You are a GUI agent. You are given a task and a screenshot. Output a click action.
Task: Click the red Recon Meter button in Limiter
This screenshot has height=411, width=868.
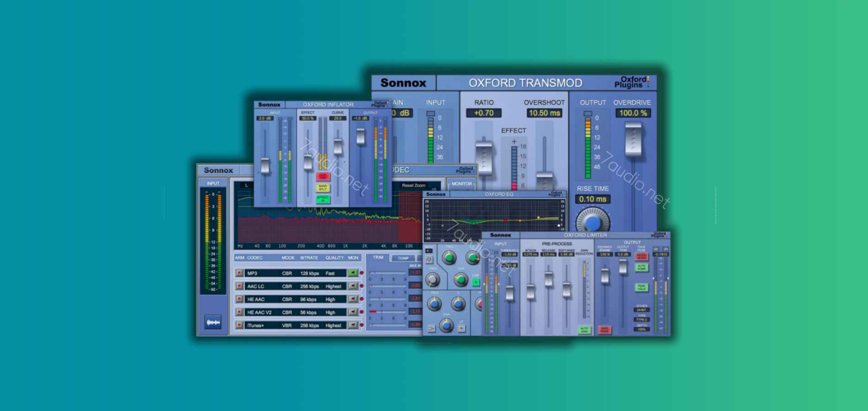(x=642, y=257)
